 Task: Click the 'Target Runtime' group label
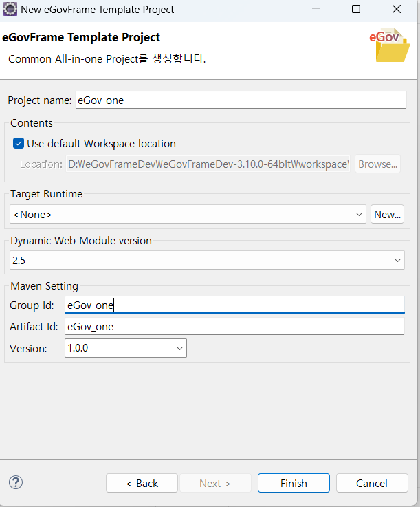[x=47, y=194]
